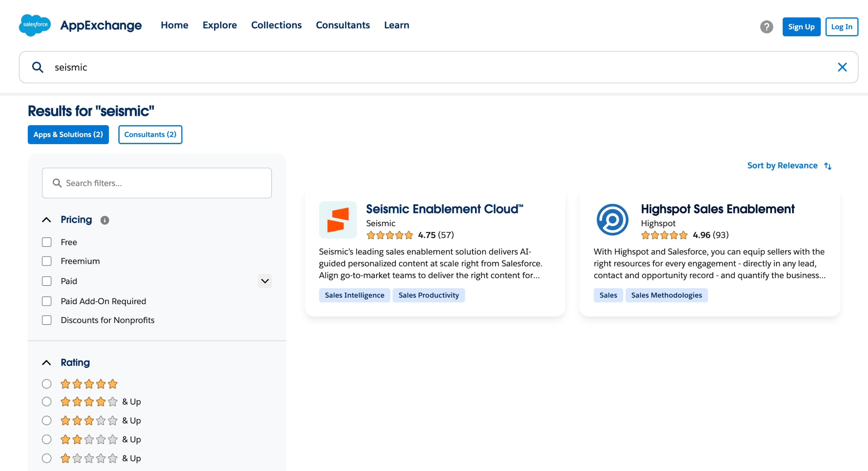The width and height of the screenshot is (868, 471).
Task: Open the Sort by Relevance dropdown
Action: (x=789, y=165)
